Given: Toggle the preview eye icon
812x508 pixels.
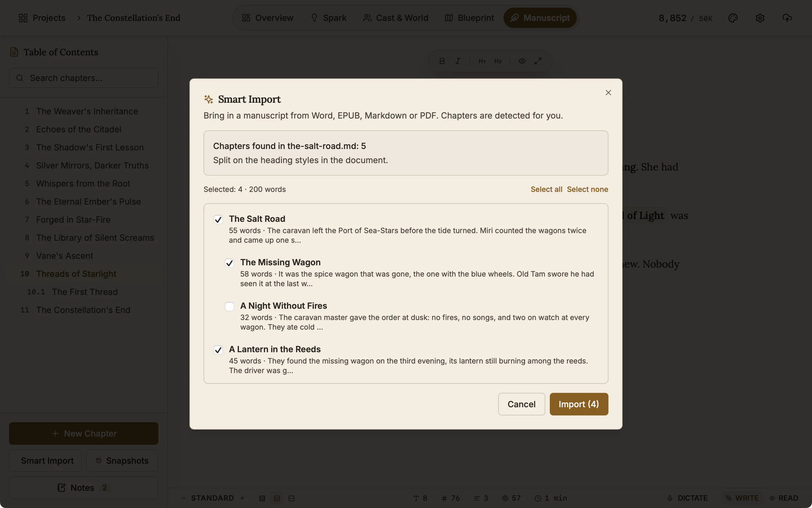Looking at the screenshot, I should click(522, 61).
